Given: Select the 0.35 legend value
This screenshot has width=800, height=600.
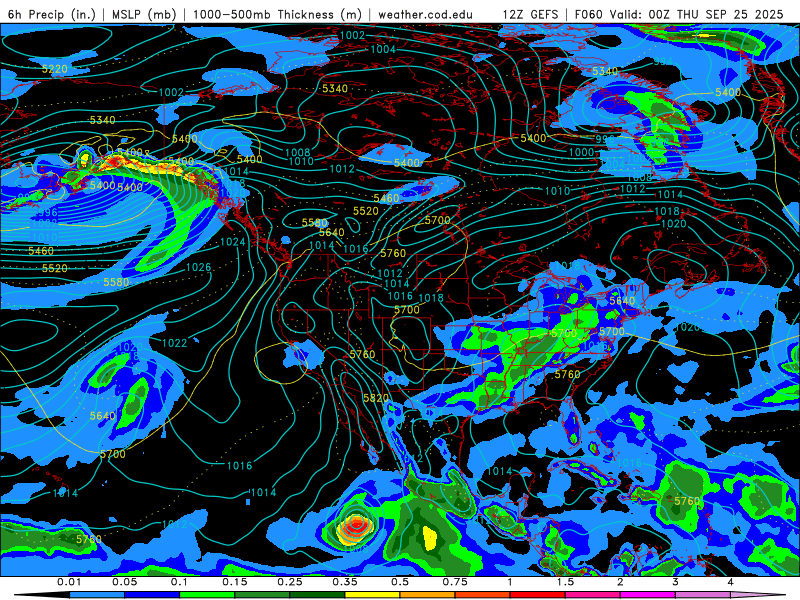Looking at the screenshot, I should click(345, 582).
